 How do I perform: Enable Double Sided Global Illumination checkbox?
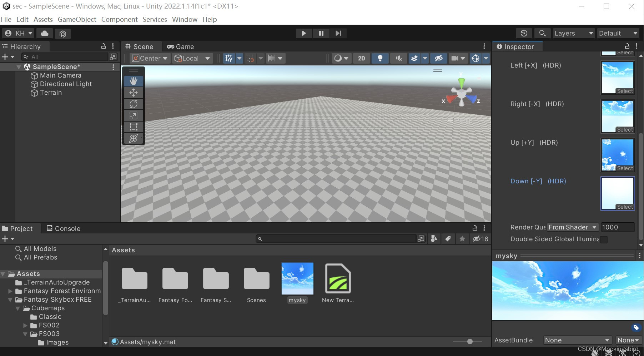coord(604,239)
